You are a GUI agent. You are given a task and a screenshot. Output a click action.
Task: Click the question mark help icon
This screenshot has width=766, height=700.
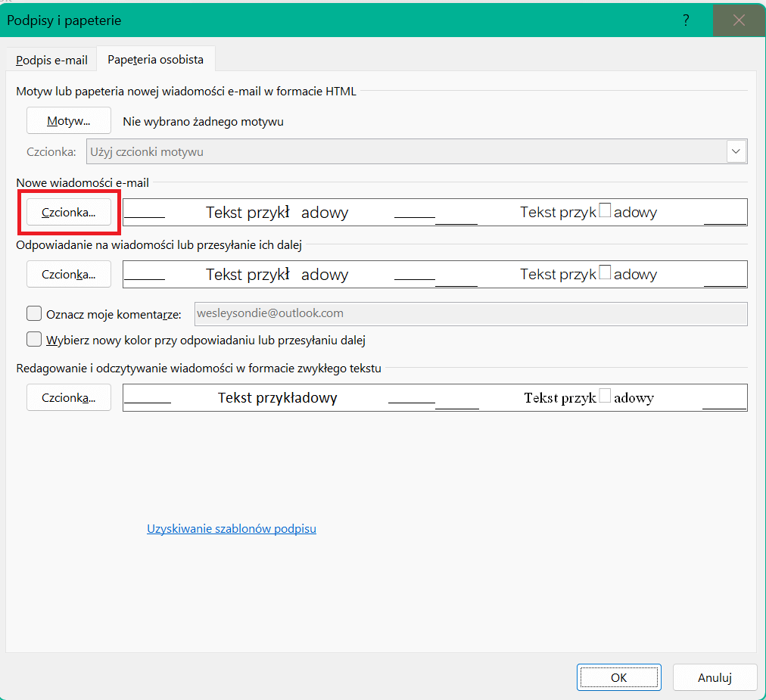point(686,20)
